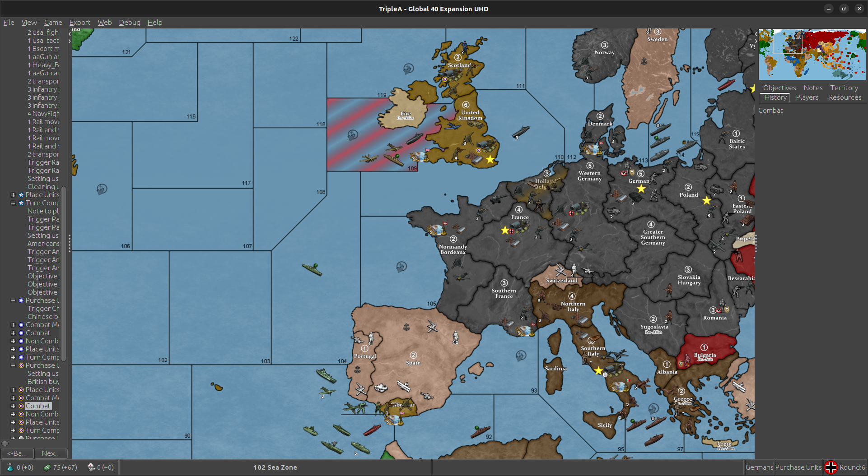The height and width of the screenshot is (476, 868).
Task: Switch to the Players tab
Action: 807,97
